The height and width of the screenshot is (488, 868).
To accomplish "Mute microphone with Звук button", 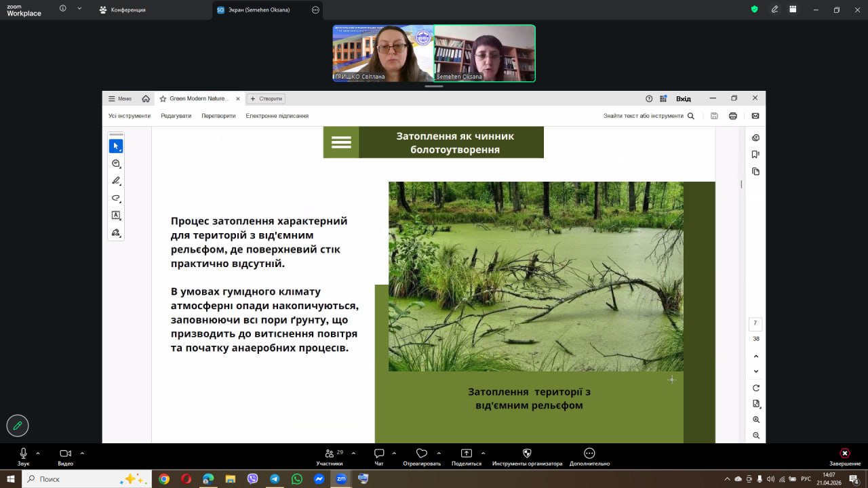I will tap(24, 456).
